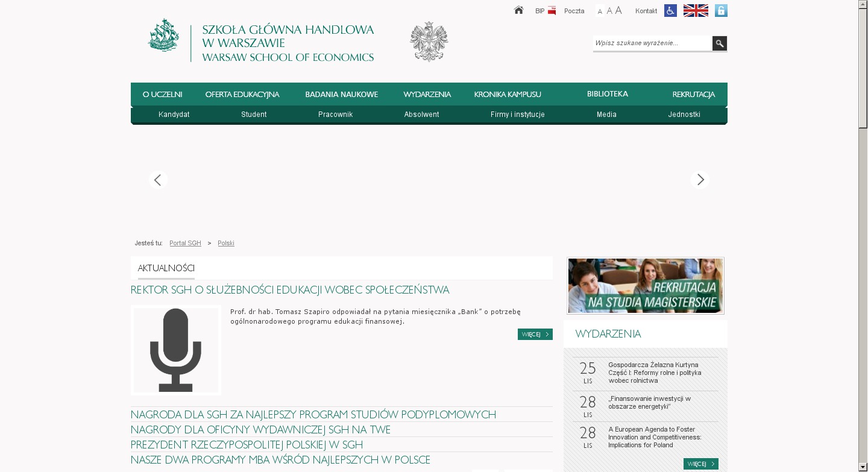Select the Absolwent tab
This screenshot has width=868, height=472.
coord(421,115)
